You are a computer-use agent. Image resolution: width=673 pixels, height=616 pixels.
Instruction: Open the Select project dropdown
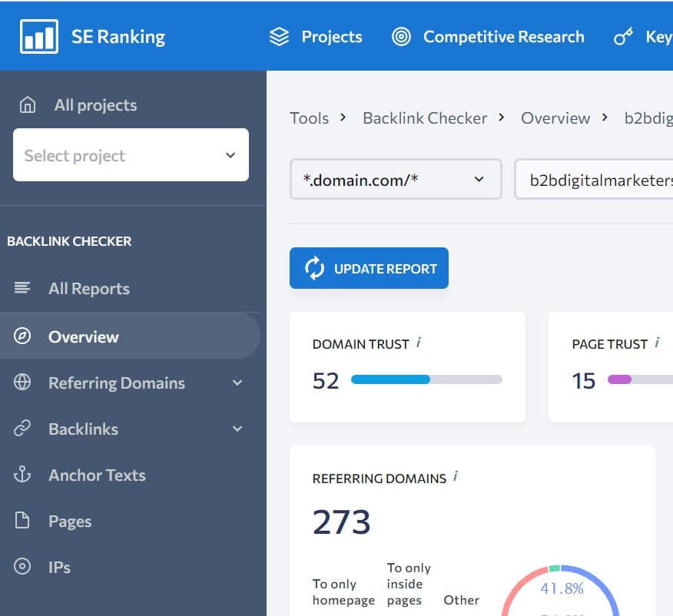click(131, 155)
